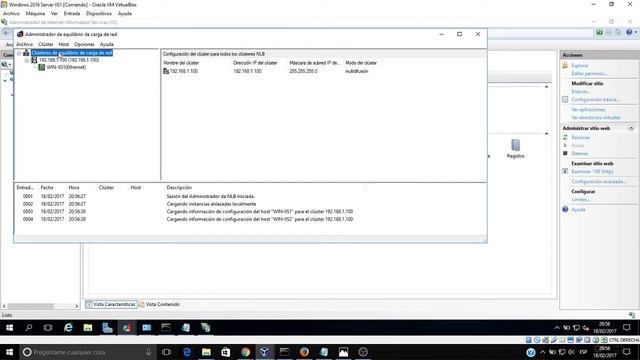Open VirtualBox Dispositivos menu

[99, 13]
